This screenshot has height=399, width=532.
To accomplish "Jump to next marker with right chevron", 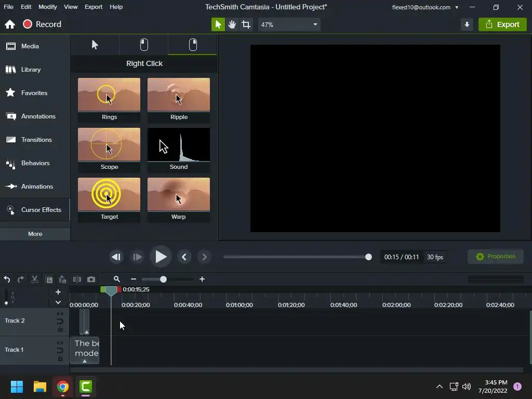I will 204,257.
